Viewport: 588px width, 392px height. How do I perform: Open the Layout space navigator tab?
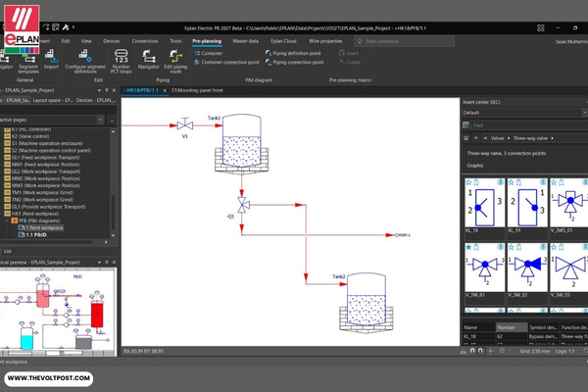pos(53,100)
